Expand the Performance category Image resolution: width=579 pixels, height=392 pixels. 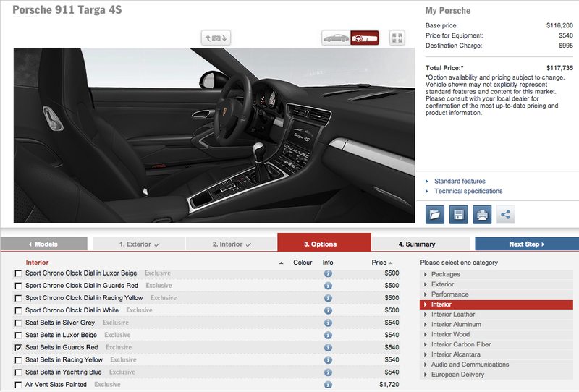(496, 294)
